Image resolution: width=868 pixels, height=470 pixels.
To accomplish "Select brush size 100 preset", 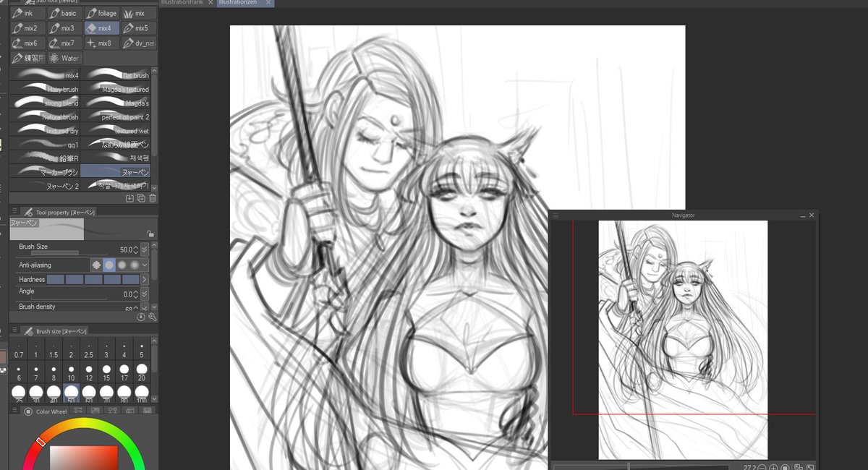I will (x=142, y=394).
